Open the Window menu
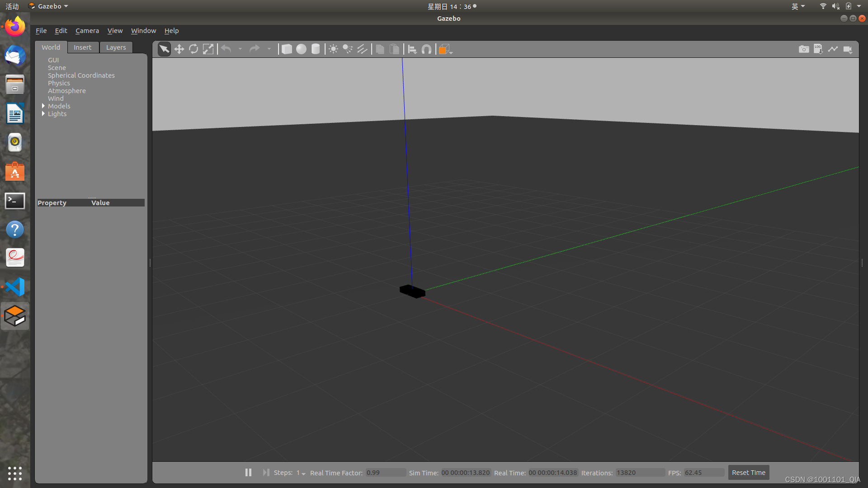The image size is (868, 488). pyautogui.click(x=143, y=31)
